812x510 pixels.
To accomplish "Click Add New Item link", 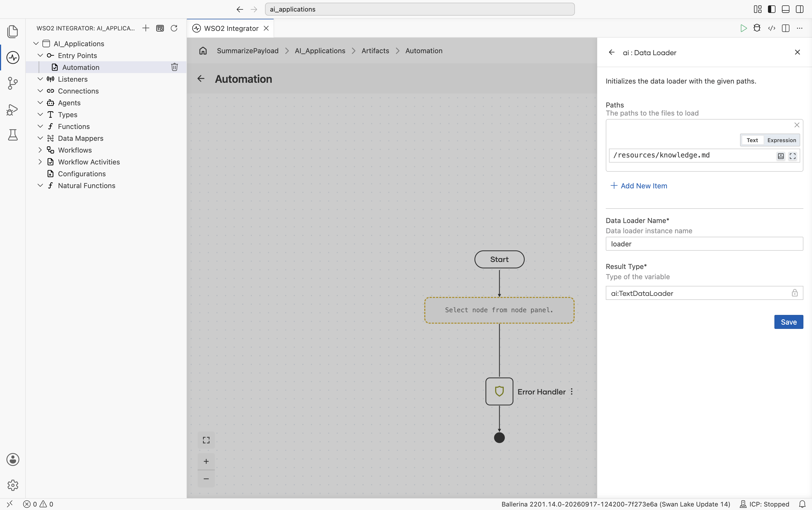I will 639,186.
